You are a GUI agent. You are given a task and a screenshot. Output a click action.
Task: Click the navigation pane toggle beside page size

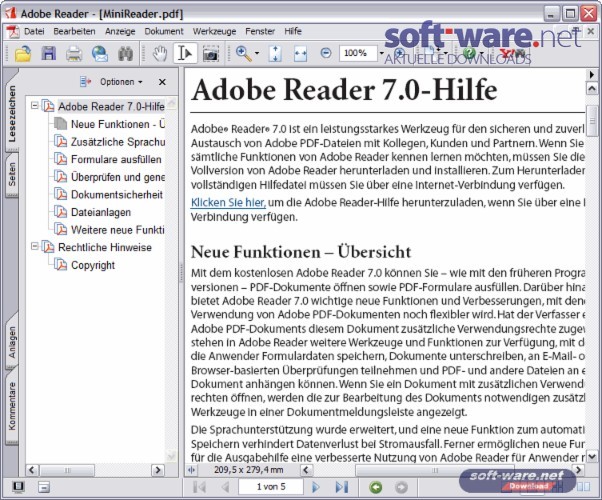click(x=191, y=469)
